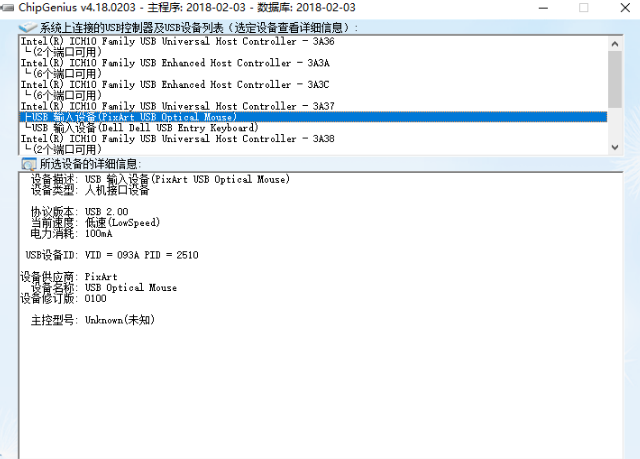Click the device list scrollbar thumb
The width and height of the screenshot is (640, 459).
tap(615, 80)
